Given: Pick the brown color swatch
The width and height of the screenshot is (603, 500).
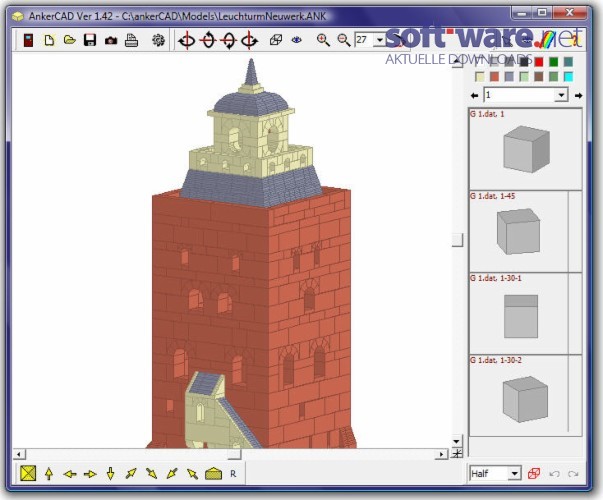Looking at the screenshot, I should 539,77.
